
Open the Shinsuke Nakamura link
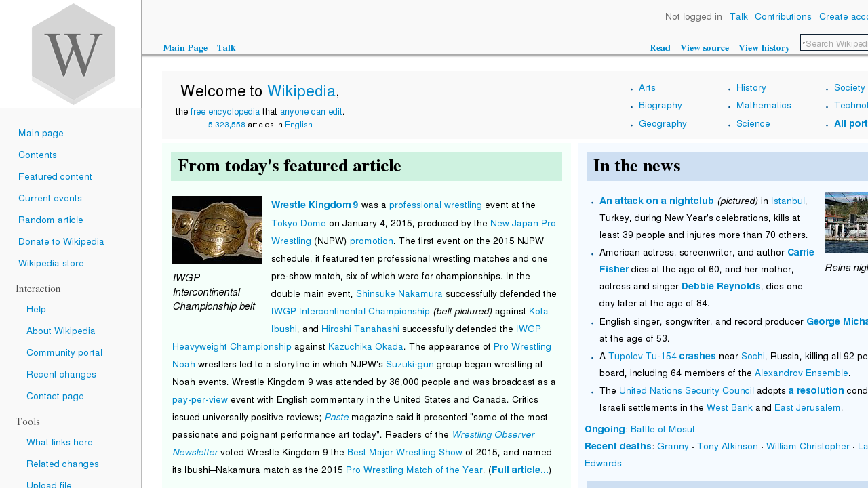coord(399,294)
